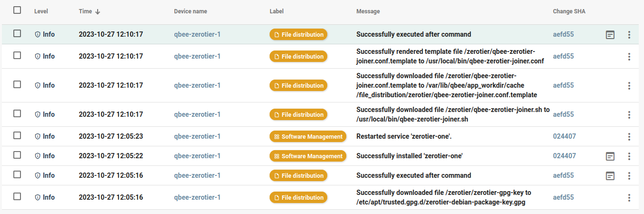Open qbee-zerotier-1 link in rendered template row
The height and width of the screenshot is (214, 644).
[x=197, y=56]
